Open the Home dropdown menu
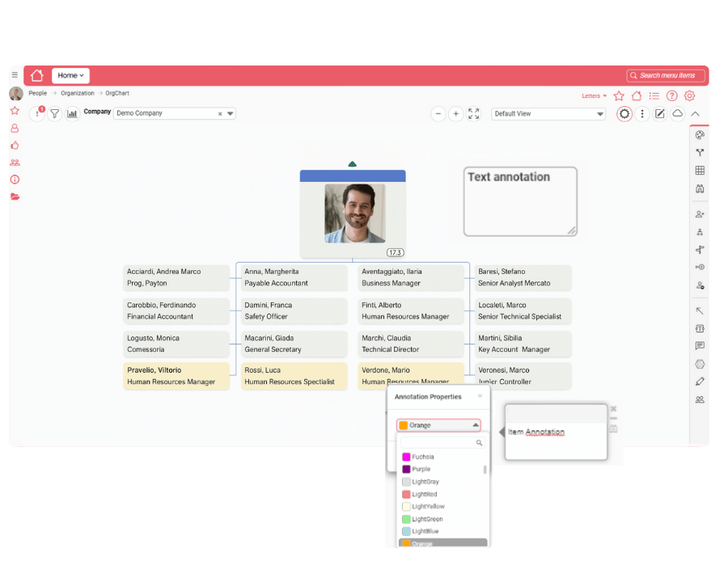This screenshot has height=566, width=728. pos(70,75)
